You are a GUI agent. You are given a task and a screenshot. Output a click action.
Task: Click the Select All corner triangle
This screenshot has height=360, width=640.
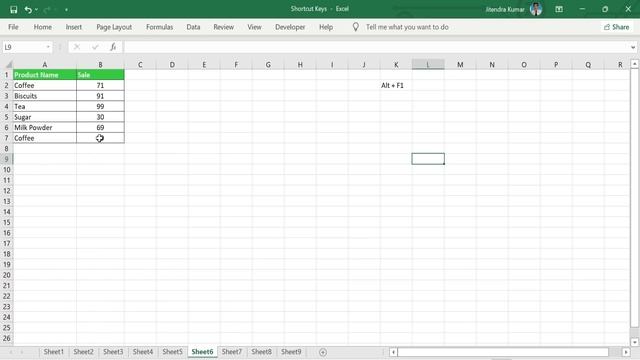point(8,64)
